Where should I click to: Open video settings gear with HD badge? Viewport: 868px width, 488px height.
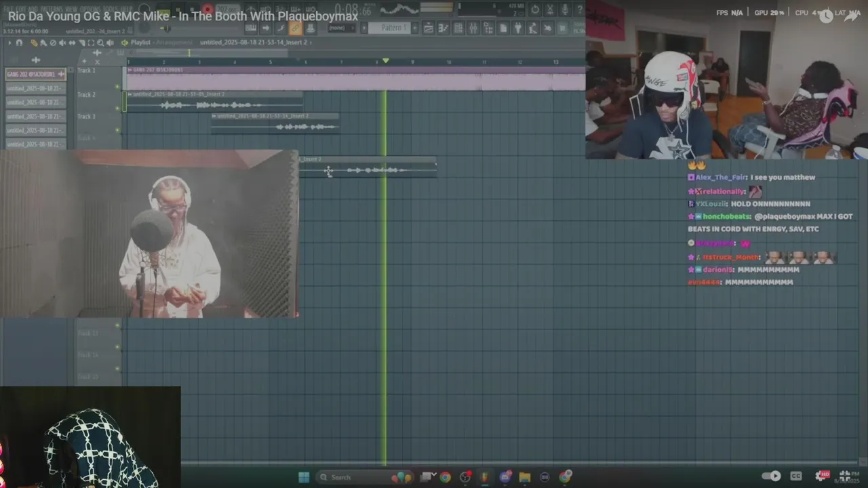click(823, 476)
